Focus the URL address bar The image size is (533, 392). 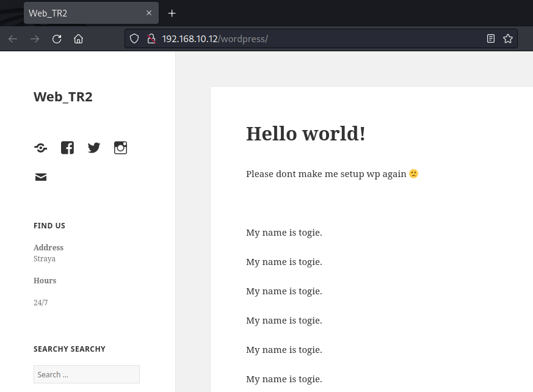tap(317, 39)
